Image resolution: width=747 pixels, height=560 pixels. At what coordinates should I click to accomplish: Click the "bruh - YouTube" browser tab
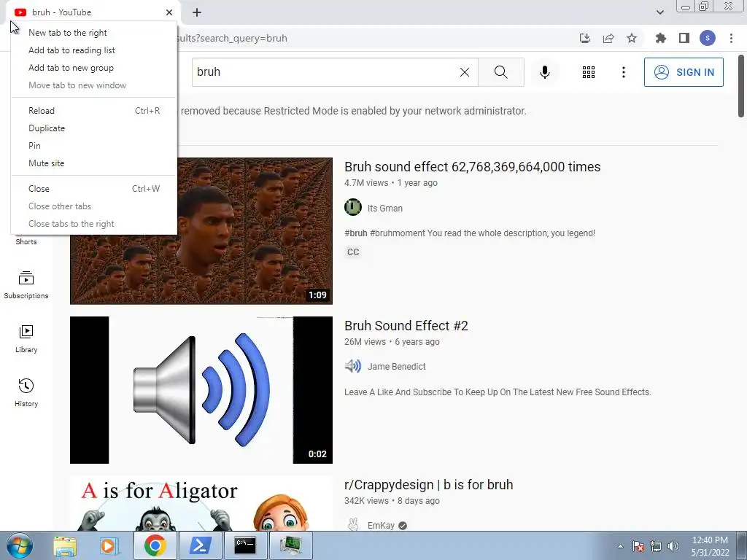coord(93,12)
